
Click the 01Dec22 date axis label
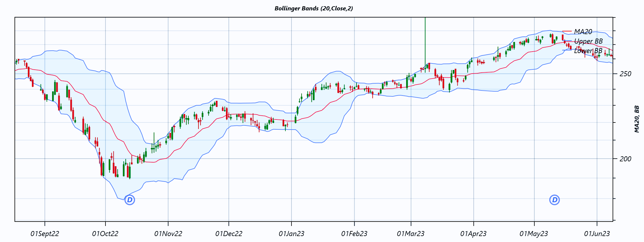(x=229, y=234)
